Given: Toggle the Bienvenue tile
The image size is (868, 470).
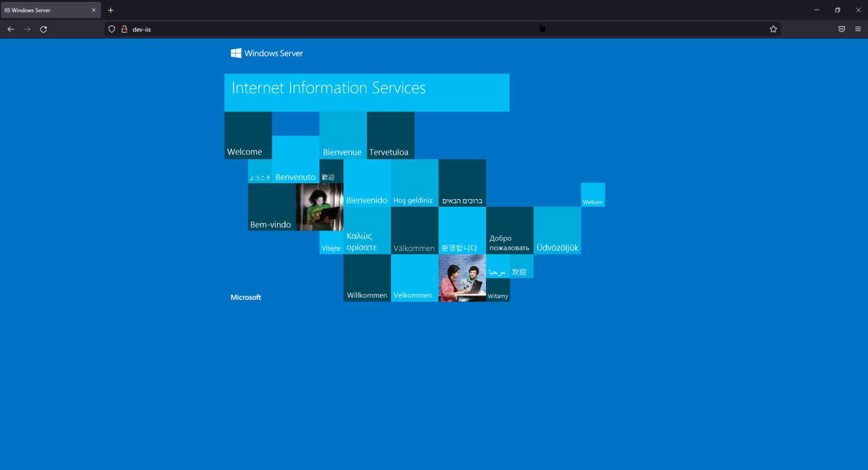Looking at the screenshot, I should tap(342, 136).
